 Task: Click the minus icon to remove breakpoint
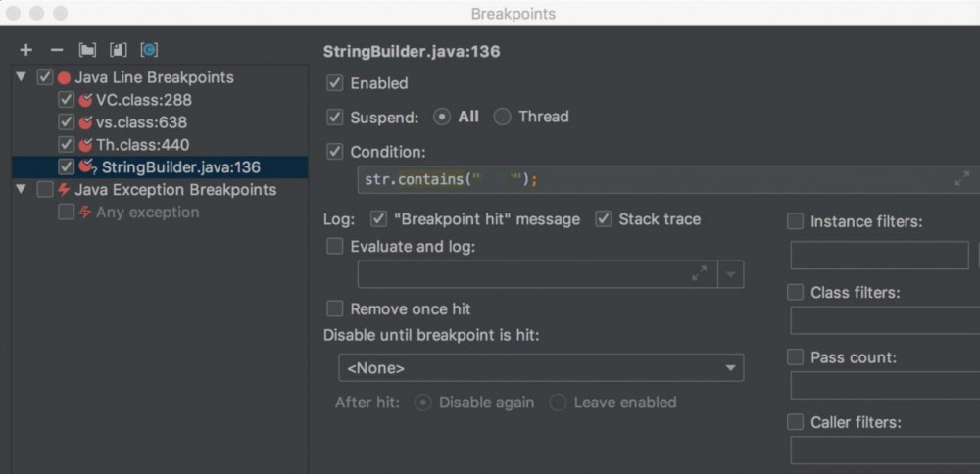[x=56, y=50]
